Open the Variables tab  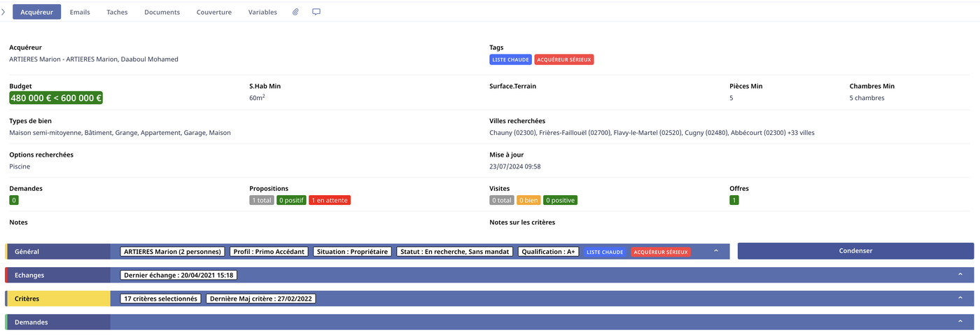tap(262, 12)
